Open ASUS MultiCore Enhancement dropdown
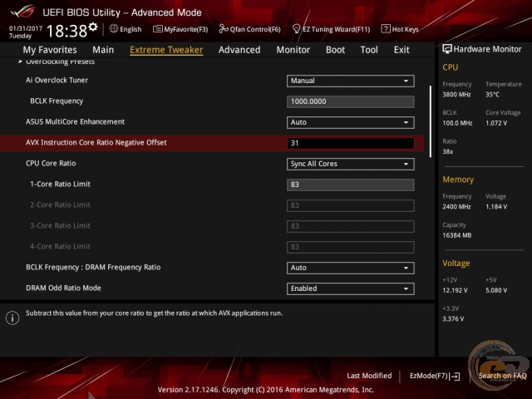Image resolution: width=532 pixels, height=399 pixels. click(x=351, y=122)
